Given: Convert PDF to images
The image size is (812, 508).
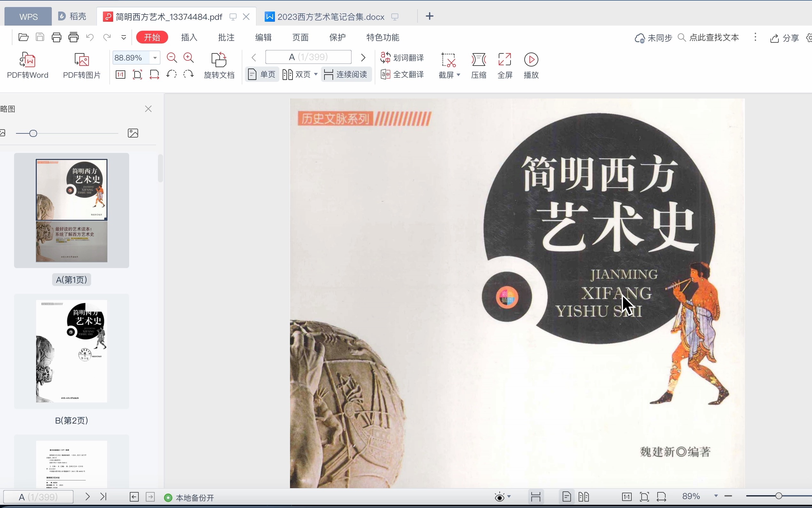Looking at the screenshot, I should pyautogui.click(x=82, y=66).
